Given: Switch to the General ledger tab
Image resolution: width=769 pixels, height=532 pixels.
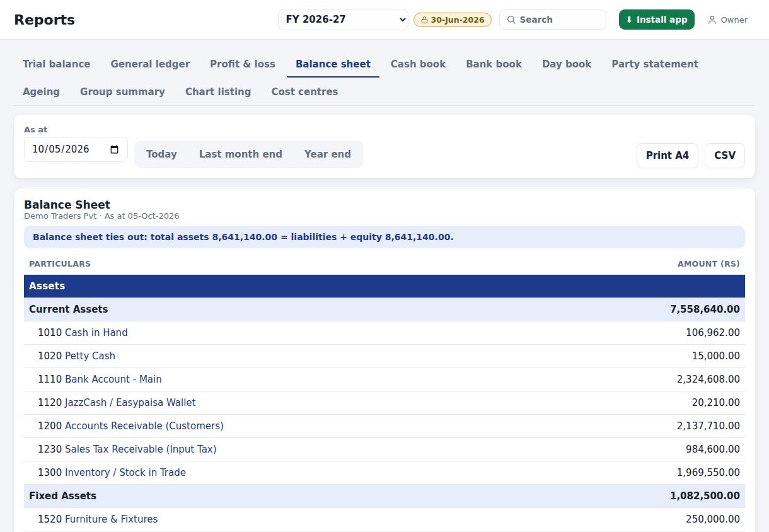Looking at the screenshot, I should pos(150,64).
